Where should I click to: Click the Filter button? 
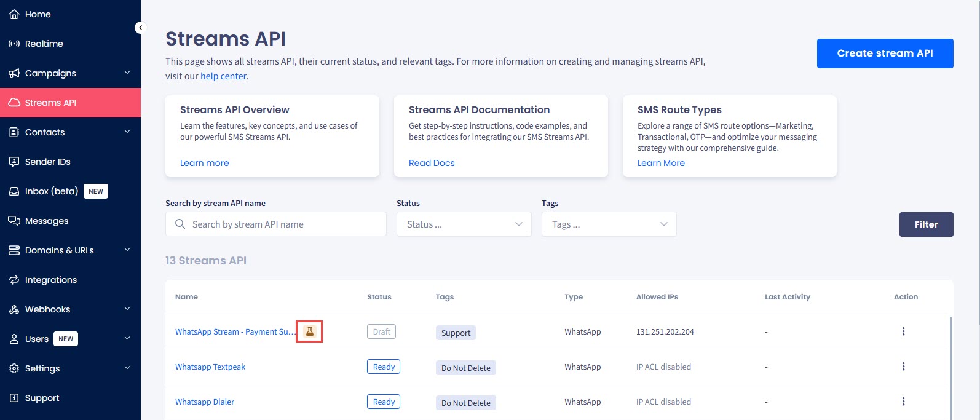click(x=926, y=224)
